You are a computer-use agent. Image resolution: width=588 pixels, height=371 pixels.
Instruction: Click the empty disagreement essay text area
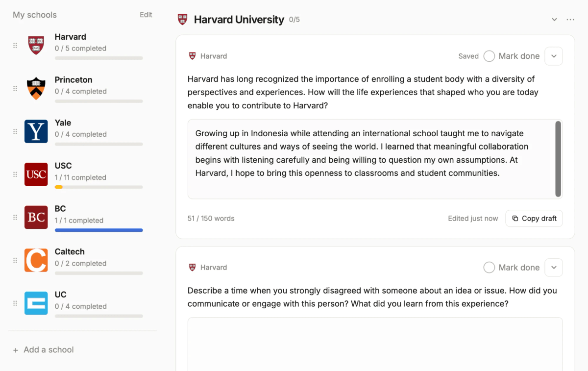click(x=375, y=344)
